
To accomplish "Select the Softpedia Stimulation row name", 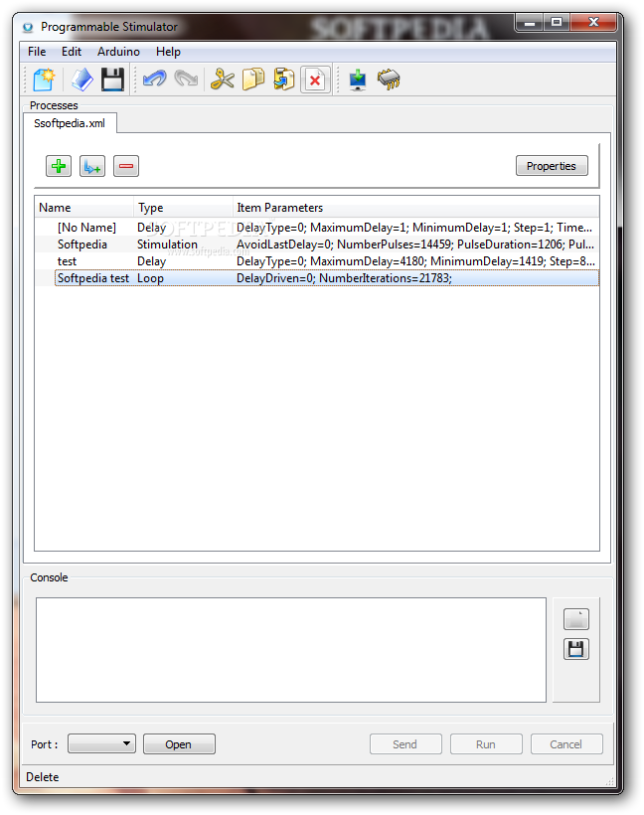I will tap(82, 244).
